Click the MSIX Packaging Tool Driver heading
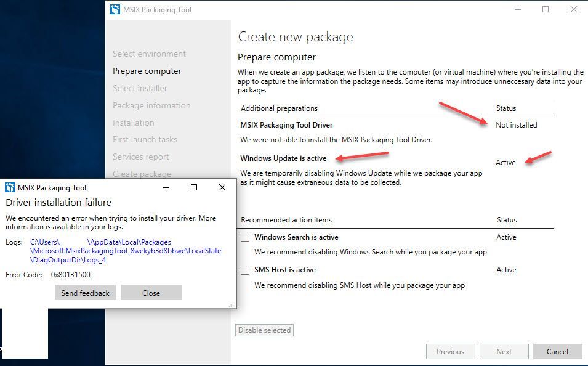 [286, 125]
